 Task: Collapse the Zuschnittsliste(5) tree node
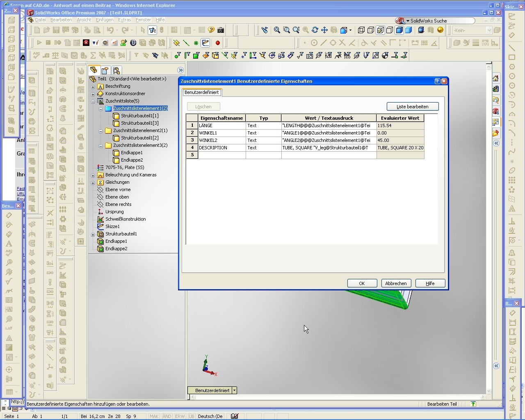[93, 101]
